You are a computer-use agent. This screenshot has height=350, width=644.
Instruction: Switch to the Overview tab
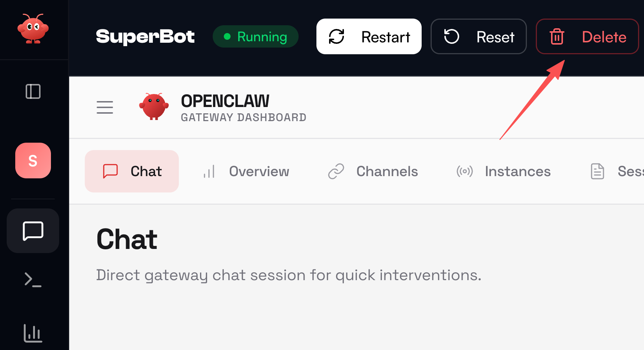coord(246,171)
